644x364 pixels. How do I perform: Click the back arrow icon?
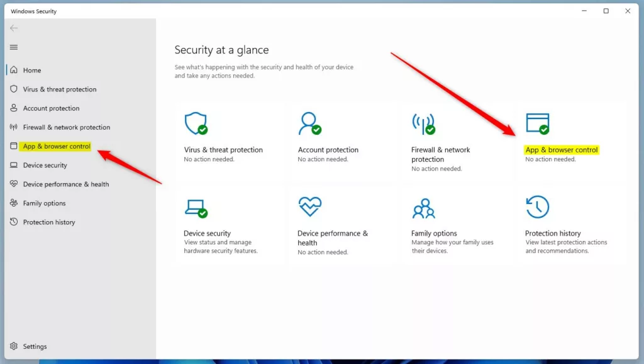(x=14, y=28)
